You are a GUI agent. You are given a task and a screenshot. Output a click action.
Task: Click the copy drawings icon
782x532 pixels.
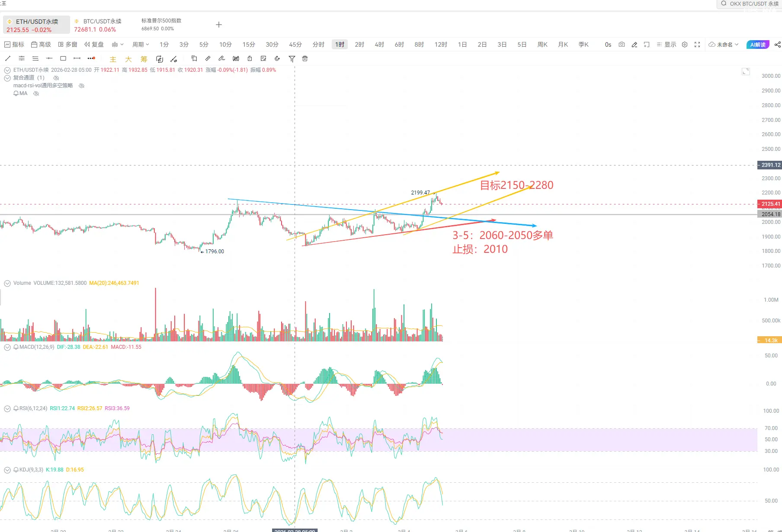point(194,58)
